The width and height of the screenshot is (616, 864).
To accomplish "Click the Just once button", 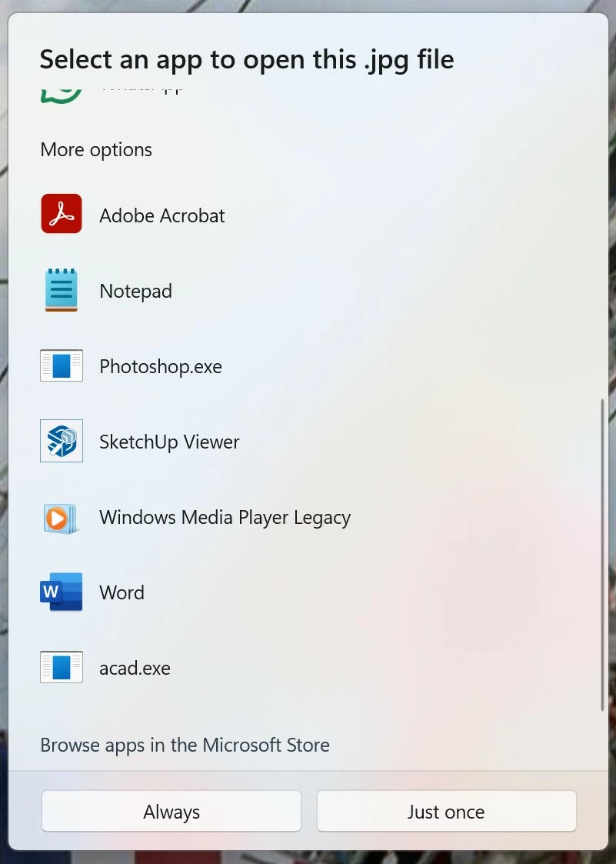I will pyautogui.click(x=446, y=812).
